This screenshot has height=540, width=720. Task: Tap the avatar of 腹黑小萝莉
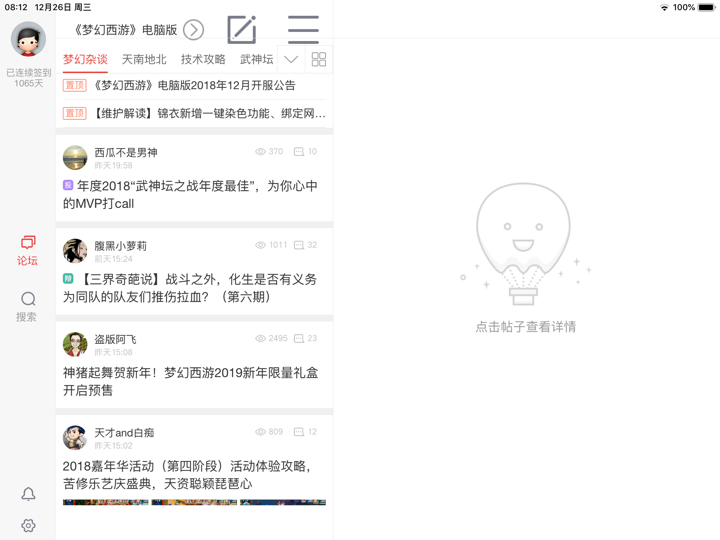tap(75, 251)
